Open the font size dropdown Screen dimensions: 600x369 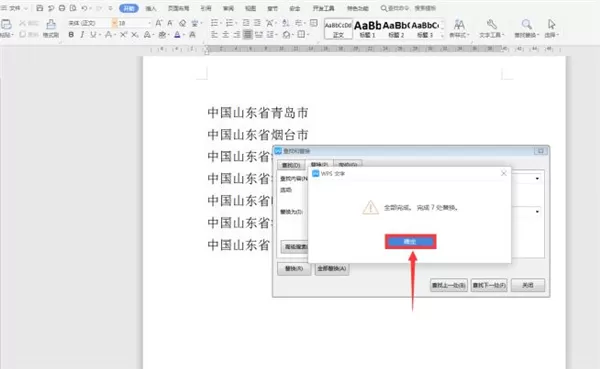149,23
